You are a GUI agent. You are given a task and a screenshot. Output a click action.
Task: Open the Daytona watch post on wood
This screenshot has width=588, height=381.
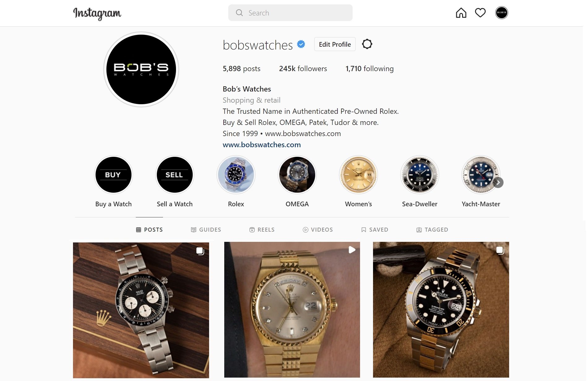pos(141,310)
